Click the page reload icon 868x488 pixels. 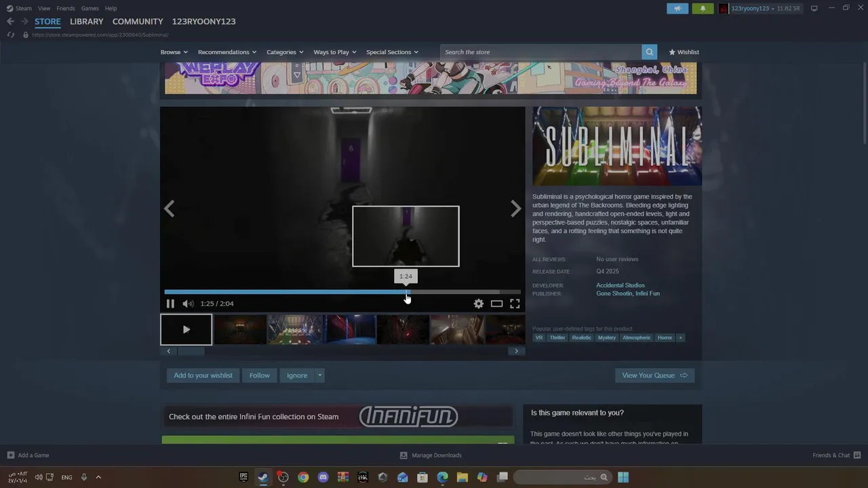[x=10, y=35]
